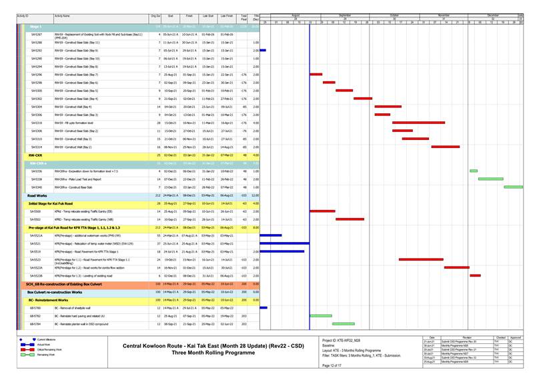Image resolution: width=555 pixels, height=392 pixels.
Task: Select the Orig Dur column header
Action: coord(155,15)
